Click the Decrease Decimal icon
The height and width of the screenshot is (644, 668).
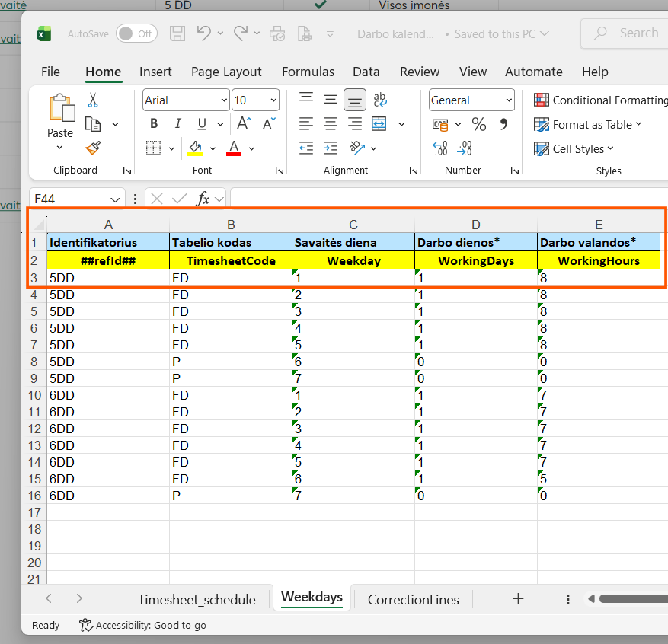[465, 148]
